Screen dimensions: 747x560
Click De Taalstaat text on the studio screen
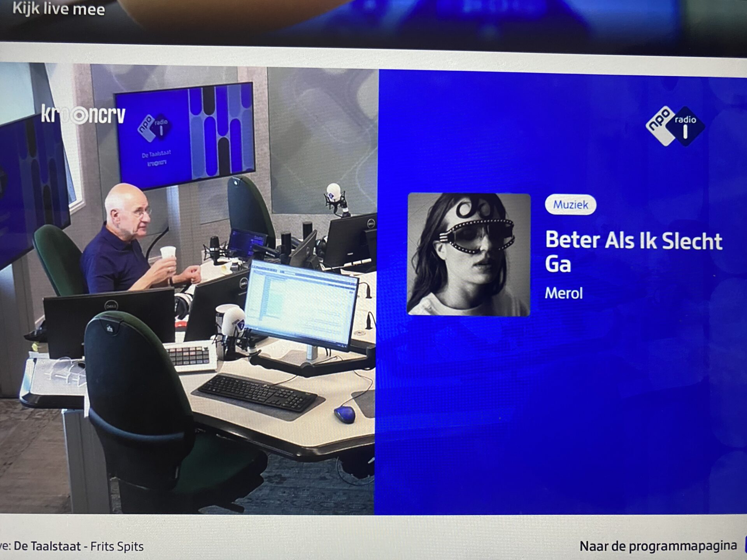pyautogui.click(x=156, y=154)
